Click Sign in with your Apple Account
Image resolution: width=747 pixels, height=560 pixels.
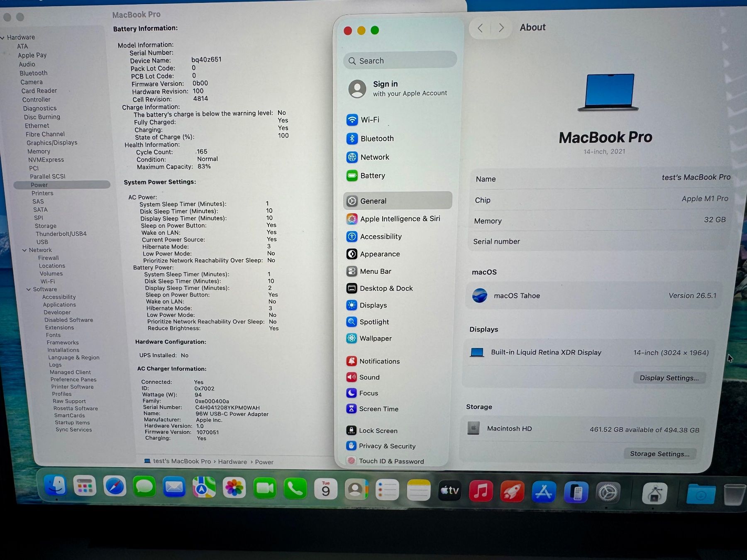click(x=398, y=88)
